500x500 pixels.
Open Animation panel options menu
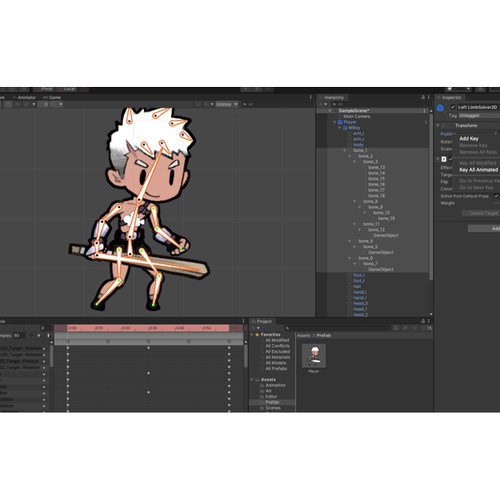(x=243, y=321)
